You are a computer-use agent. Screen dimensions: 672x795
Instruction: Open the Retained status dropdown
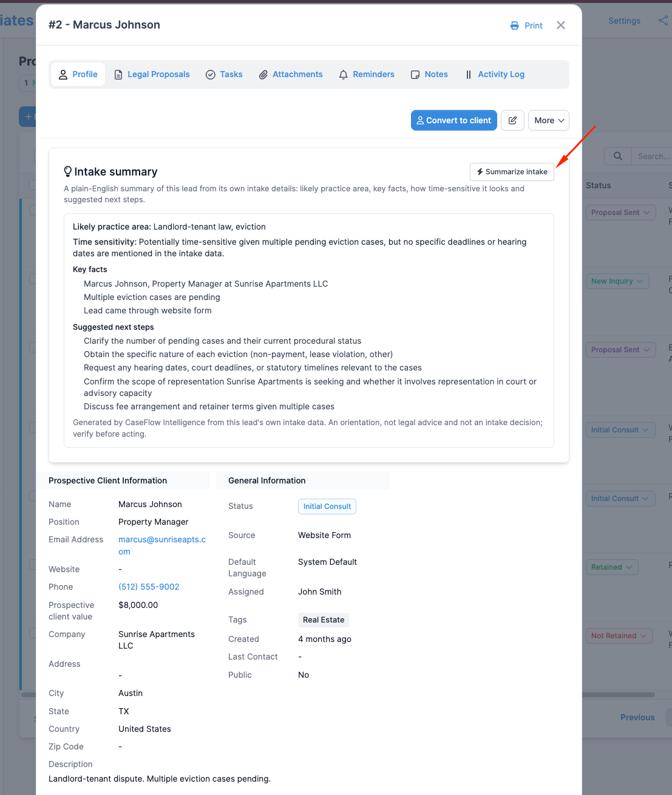coord(612,567)
